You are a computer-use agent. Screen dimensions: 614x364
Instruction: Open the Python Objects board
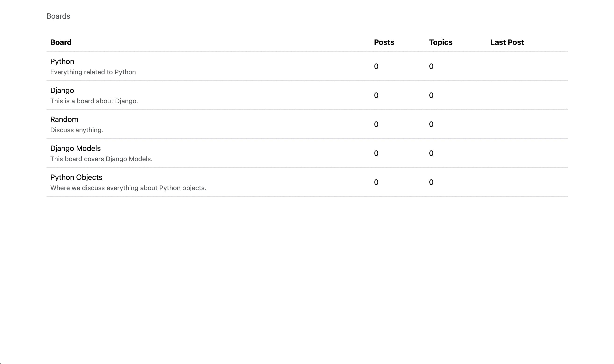pos(76,177)
